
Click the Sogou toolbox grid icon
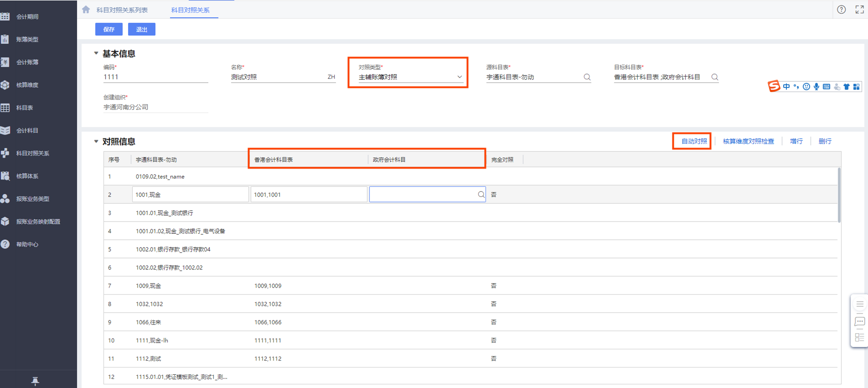(x=857, y=87)
